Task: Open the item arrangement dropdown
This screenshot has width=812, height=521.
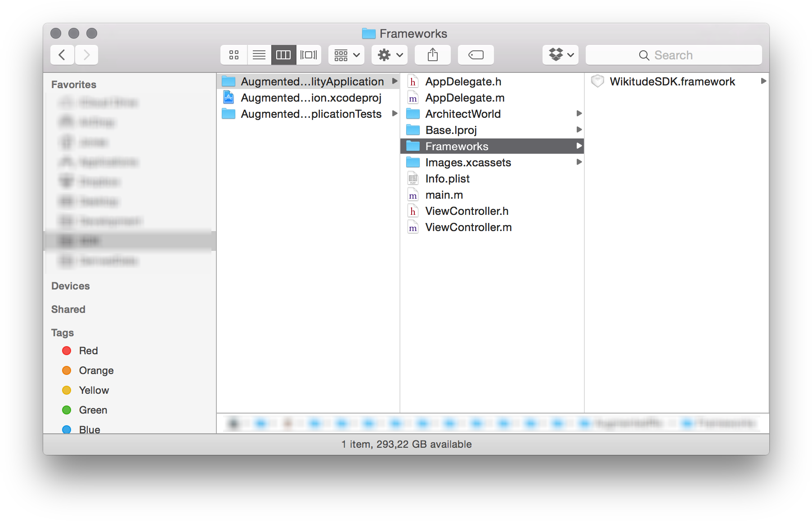Action: tap(346, 55)
